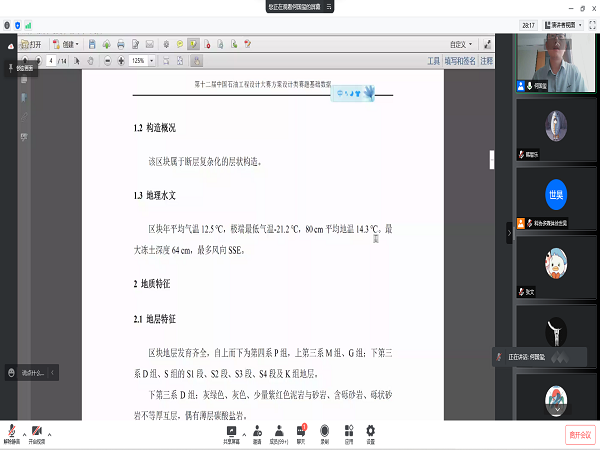Open the zoom percentage 125% dropdown
Viewport: 600px width, 450px height.
tap(141, 61)
